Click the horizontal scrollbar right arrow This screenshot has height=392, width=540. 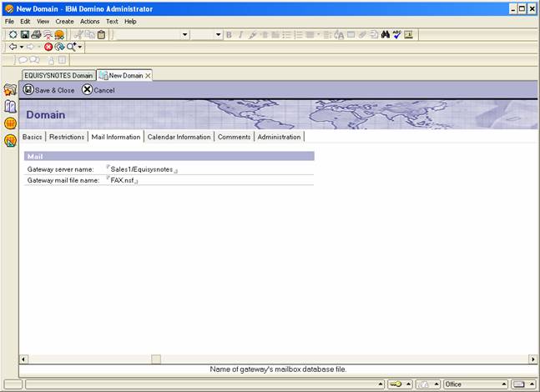[533, 359]
